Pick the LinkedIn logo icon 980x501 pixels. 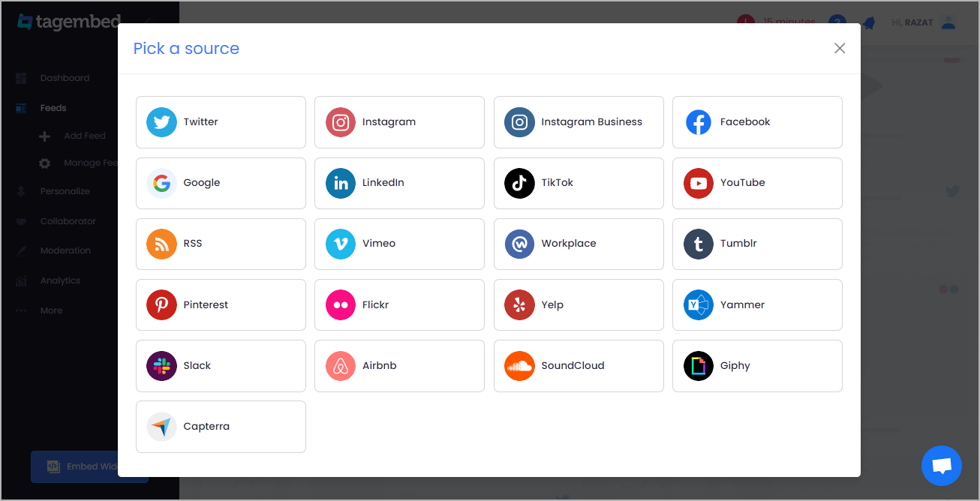click(x=340, y=183)
